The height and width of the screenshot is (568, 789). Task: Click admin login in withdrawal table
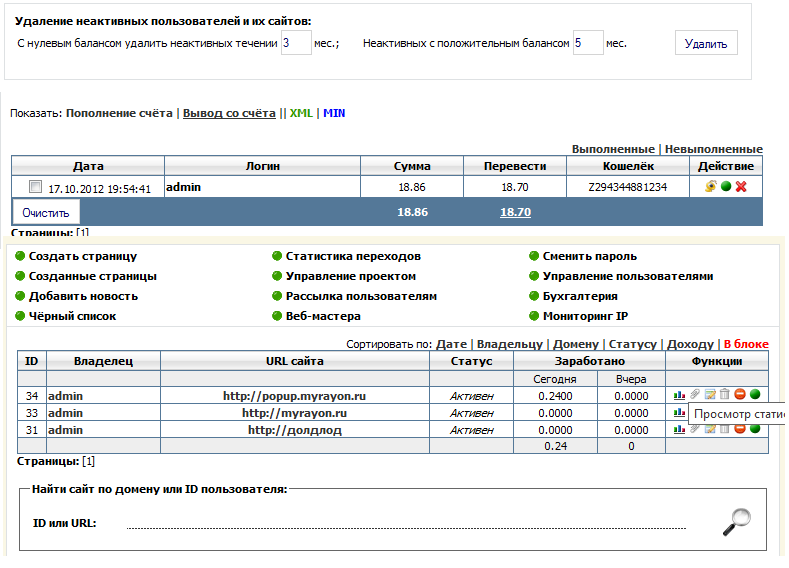click(x=183, y=187)
